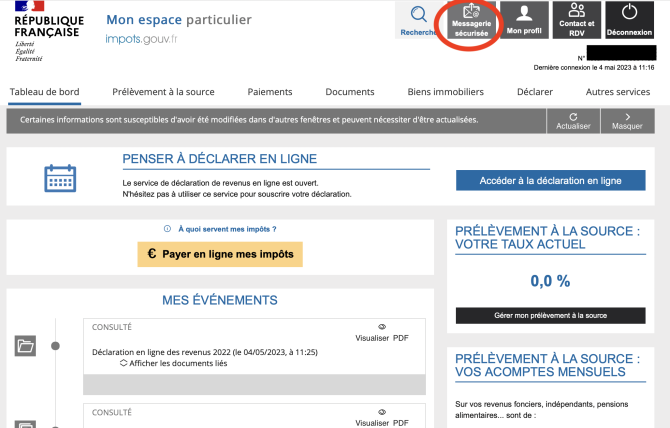This screenshot has height=428, width=670.
Task: Click the Actualiser refresh icon
Action: tap(573, 117)
